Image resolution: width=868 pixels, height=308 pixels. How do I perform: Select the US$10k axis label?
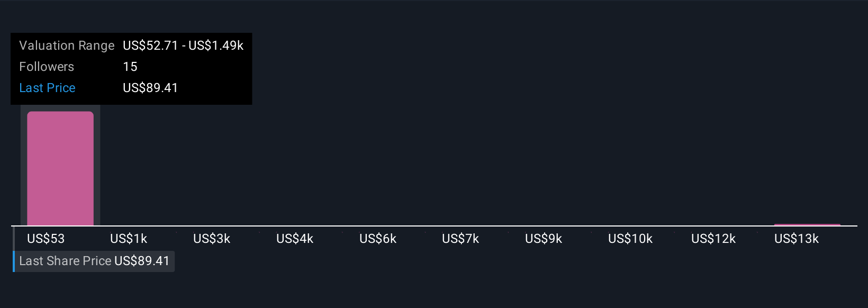[x=630, y=239]
